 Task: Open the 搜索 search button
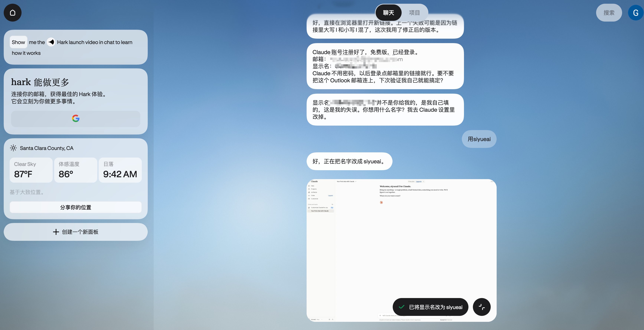[x=609, y=12]
